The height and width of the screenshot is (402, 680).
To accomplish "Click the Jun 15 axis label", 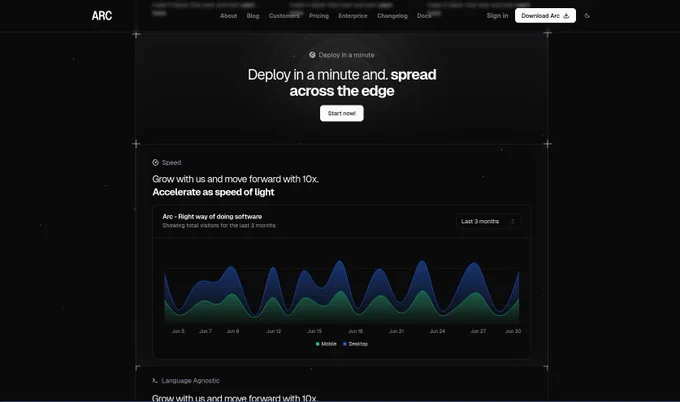I will coord(314,331).
